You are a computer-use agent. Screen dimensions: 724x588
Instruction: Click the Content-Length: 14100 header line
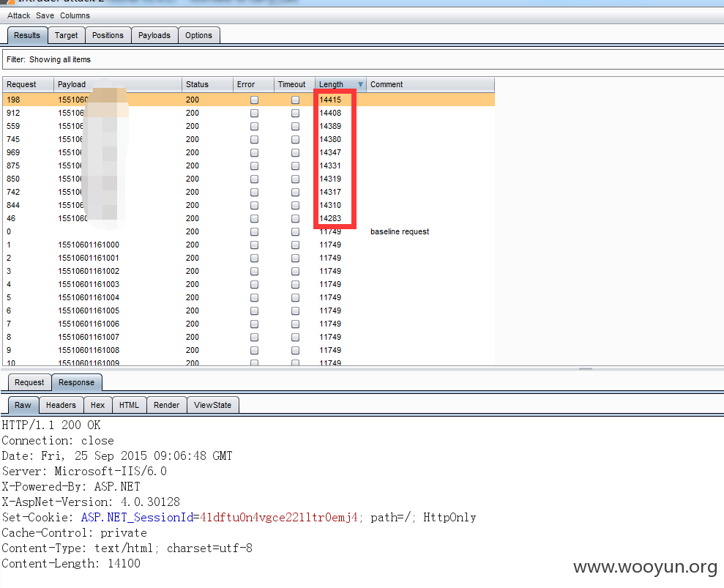tap(71, 564)
